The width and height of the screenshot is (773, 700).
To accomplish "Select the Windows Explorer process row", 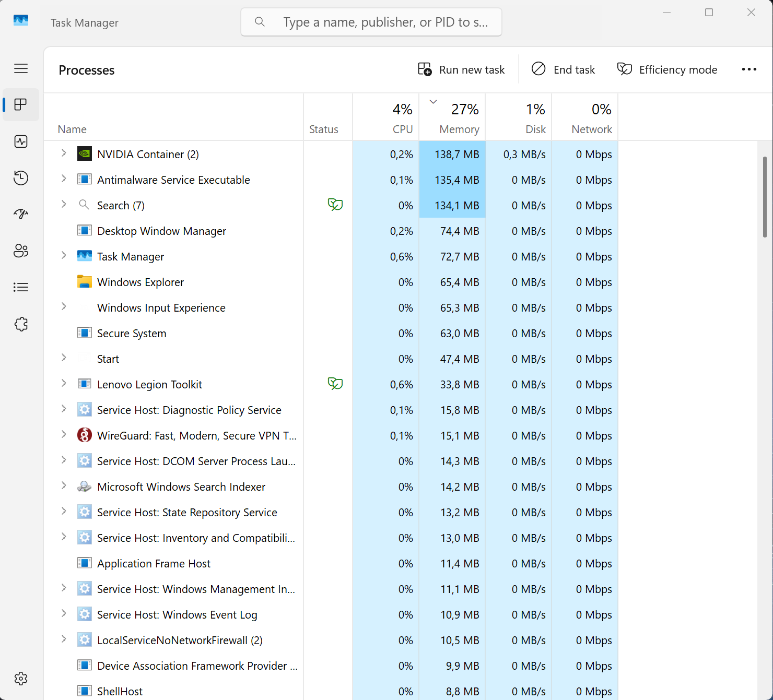I will click(x=331, y=282).
